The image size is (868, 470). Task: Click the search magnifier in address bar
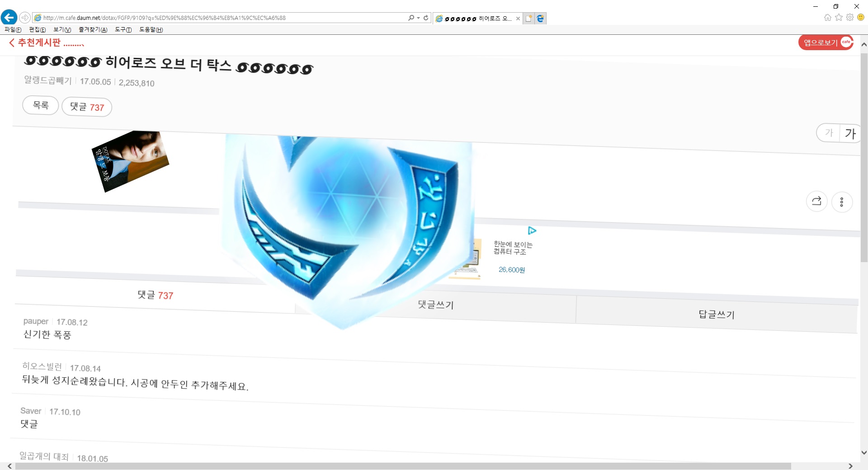pos(410,18)
